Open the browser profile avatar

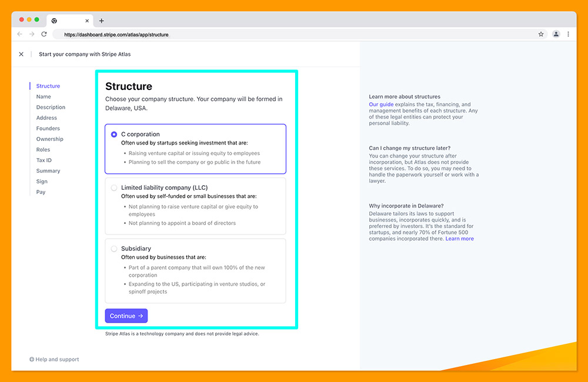tap(556, 34)
